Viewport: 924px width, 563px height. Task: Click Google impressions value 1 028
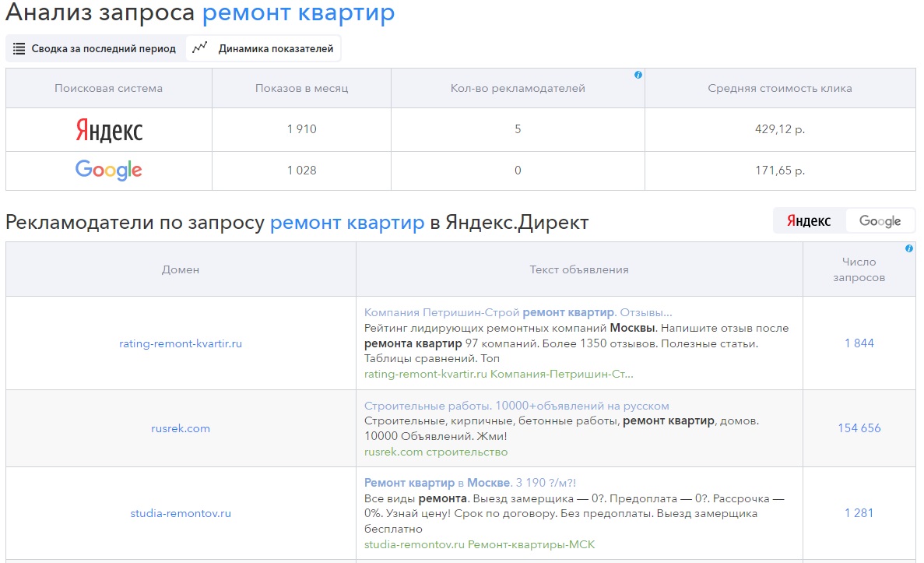click(x=302, y=171)
